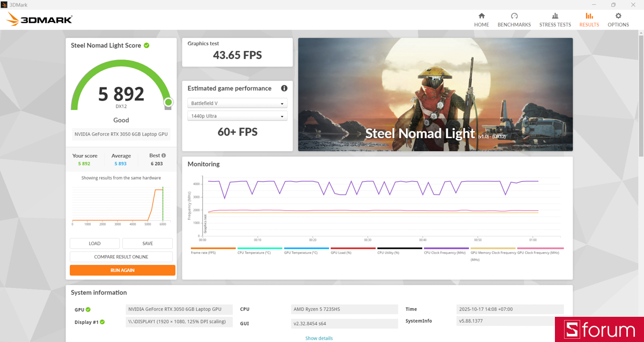Click GPU name box under Good rating

121,134
